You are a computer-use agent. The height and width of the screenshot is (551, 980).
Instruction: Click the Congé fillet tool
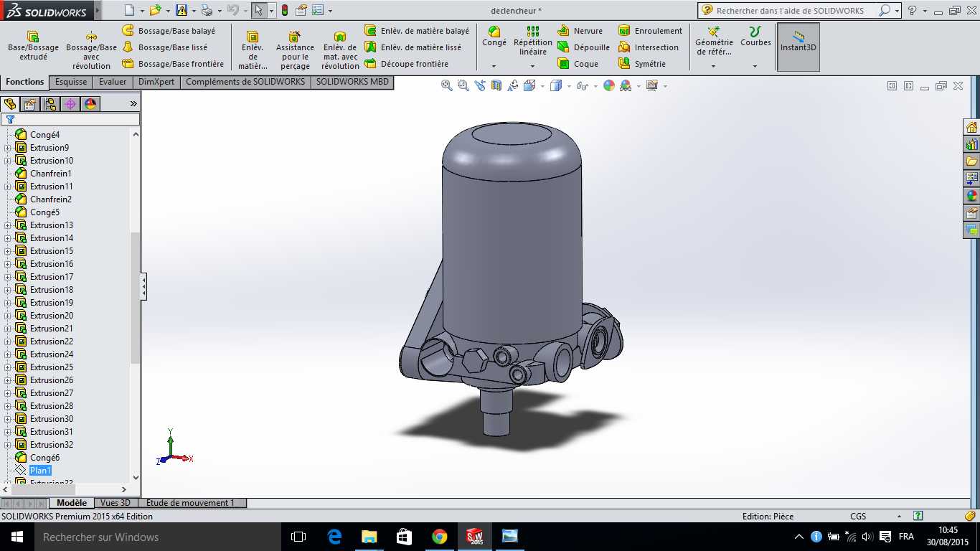tap(494, 36)
